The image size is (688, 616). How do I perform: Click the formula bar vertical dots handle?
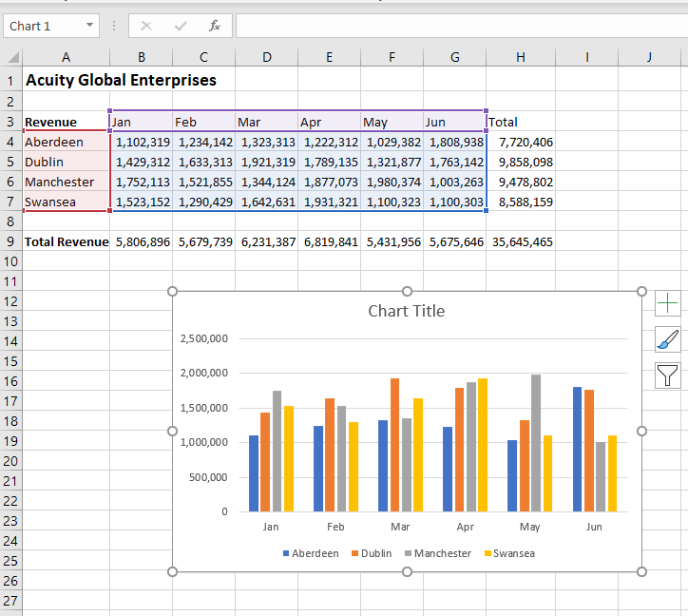coord(114,26)
